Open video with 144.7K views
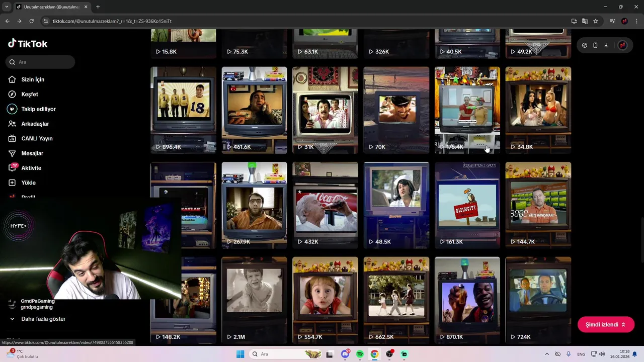The width and height of the screenshot is (644, 362). coord(538,205)
